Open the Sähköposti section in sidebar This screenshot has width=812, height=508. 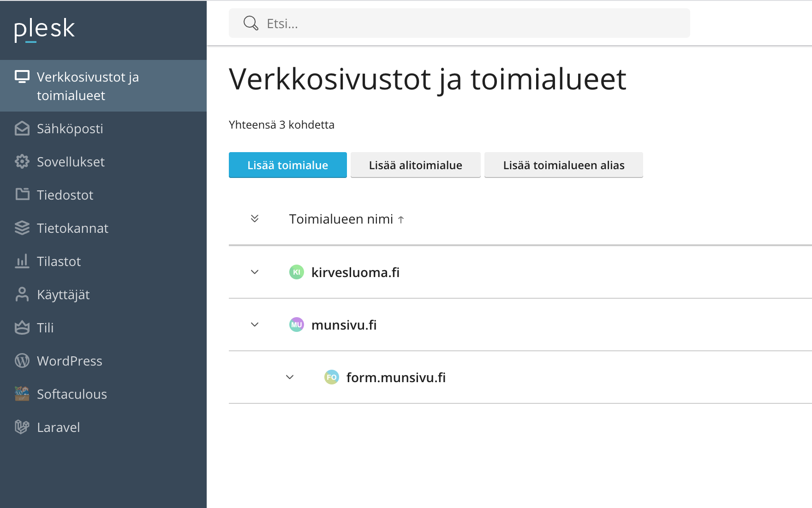point(22,129)
